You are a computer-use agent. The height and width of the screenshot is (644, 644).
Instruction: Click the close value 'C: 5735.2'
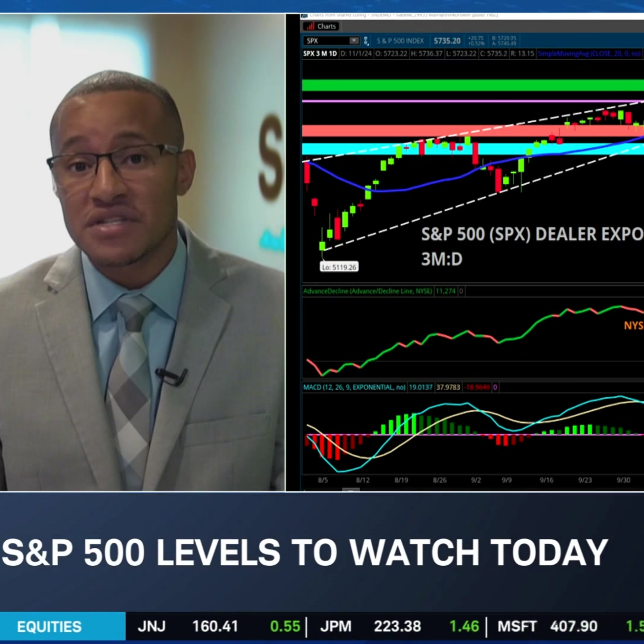point(493,54)
